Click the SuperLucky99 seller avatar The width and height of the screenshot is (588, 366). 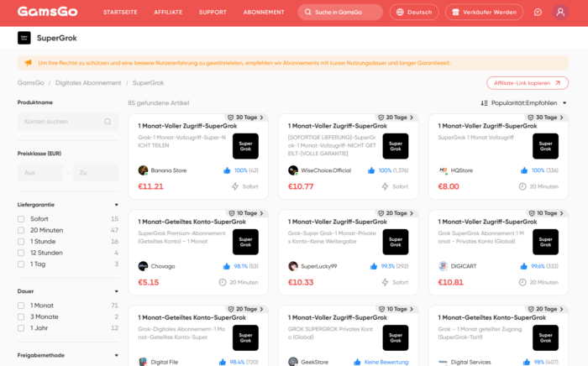[293, 266]
